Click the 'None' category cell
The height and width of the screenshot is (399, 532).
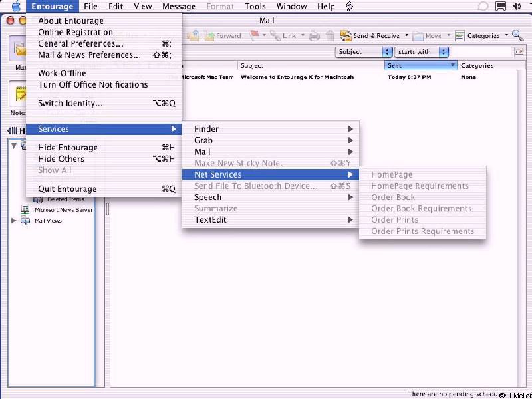pos(468,77)
